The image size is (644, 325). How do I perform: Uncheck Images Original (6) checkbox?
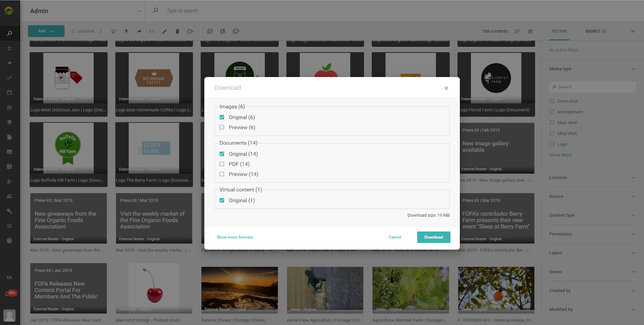[222, 117]
